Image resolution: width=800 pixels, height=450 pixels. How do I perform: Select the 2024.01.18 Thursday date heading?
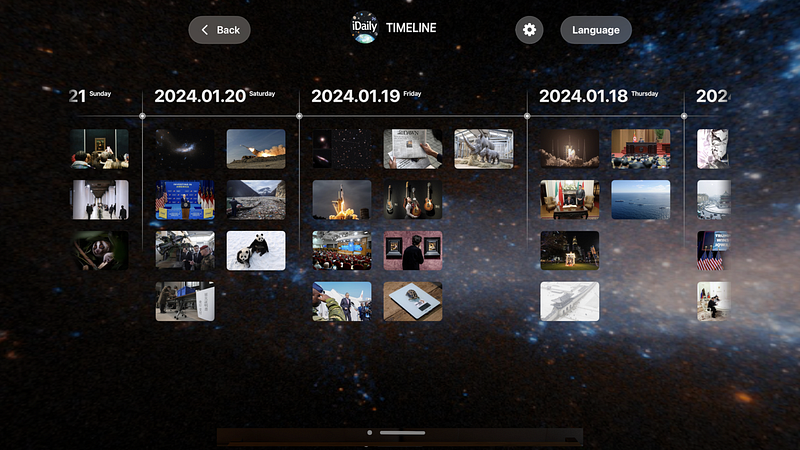[598, 95]
